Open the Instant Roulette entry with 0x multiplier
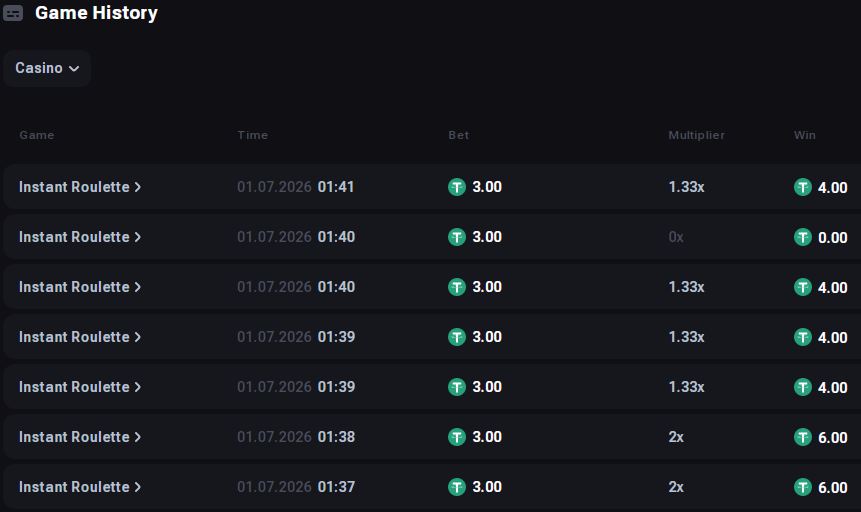861x512 pixels. [80, 237]
